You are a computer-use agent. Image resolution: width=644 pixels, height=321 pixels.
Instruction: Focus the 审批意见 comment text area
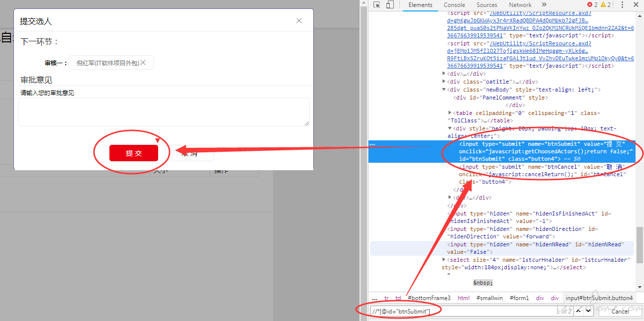(164, 112)
